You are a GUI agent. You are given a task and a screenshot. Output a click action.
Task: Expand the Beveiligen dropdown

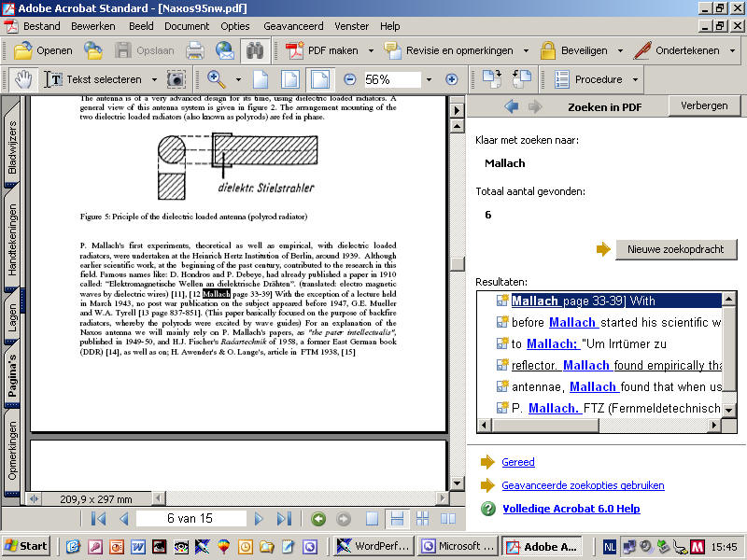point(617,50)
